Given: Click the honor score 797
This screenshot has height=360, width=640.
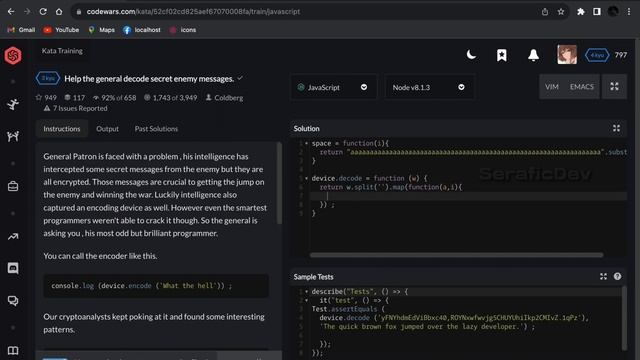Looking at the screenshot, I should 621,55.
